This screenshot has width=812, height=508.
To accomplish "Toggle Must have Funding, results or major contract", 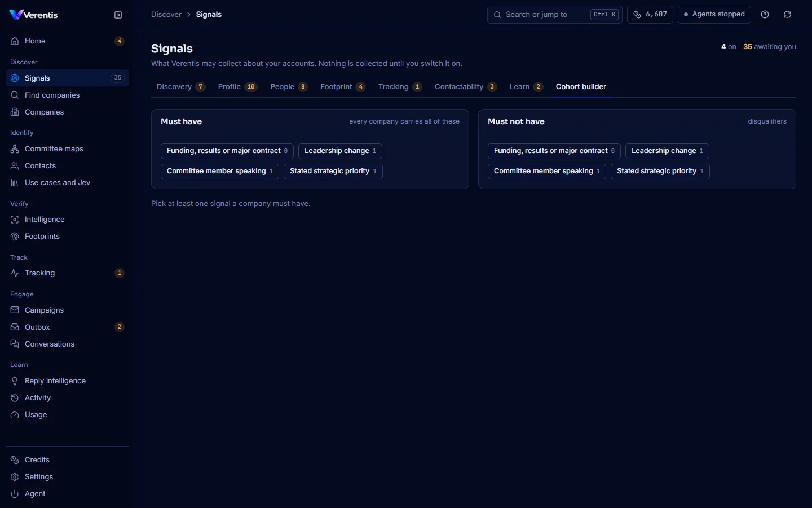I will [x=227, y=151].
